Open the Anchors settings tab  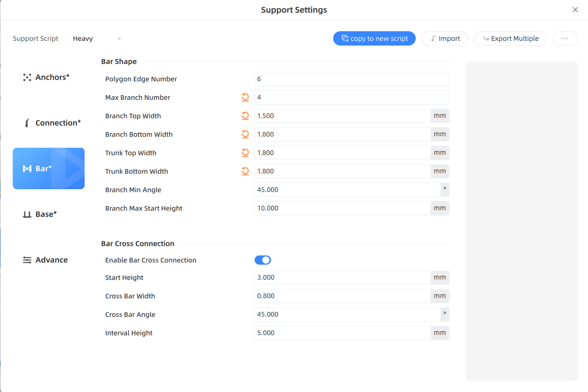point(48,77)
